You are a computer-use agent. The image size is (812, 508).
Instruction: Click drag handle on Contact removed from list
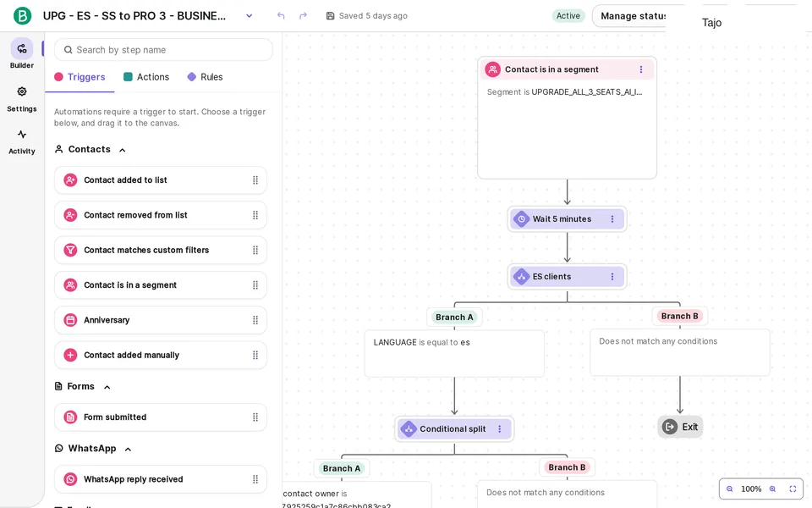pos(255,215)
